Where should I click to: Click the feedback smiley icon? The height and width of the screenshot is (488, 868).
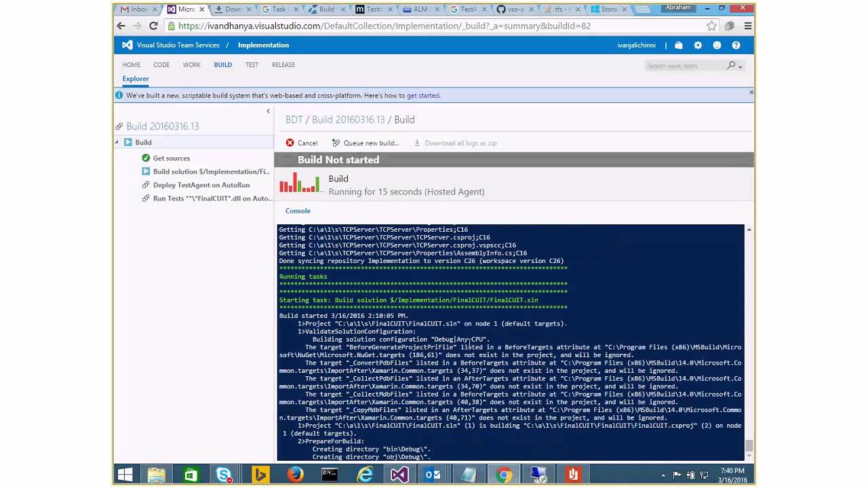[717, 45]
